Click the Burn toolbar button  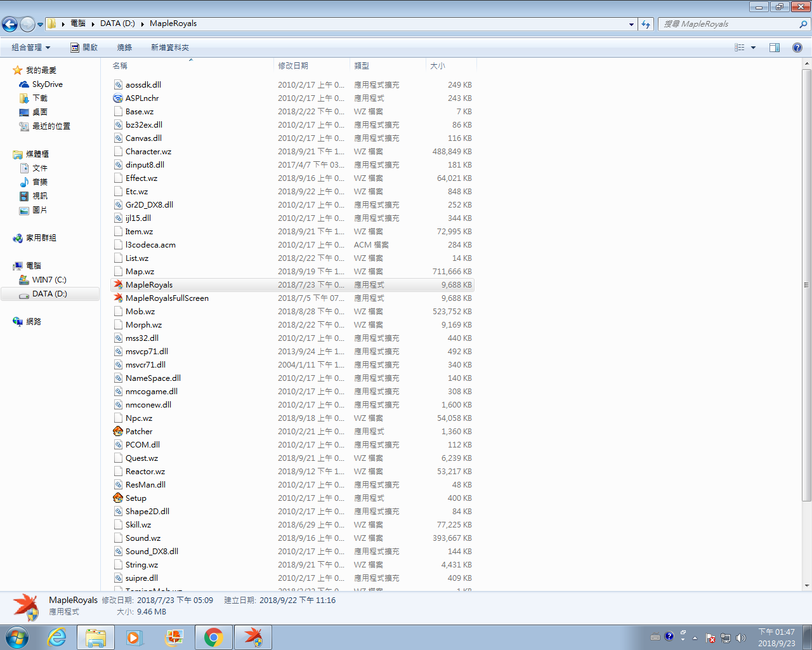tap(124, 48)
